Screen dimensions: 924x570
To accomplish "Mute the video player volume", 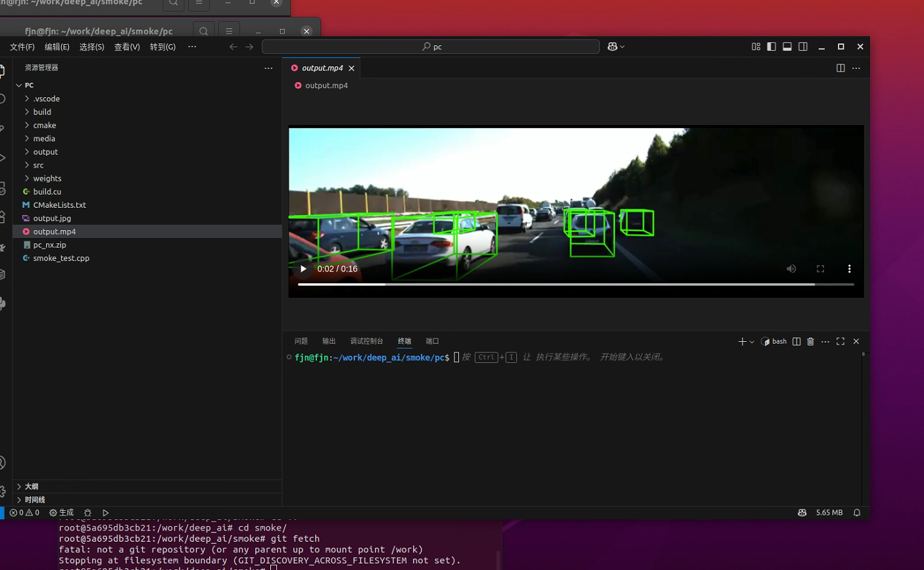I will [791, 269].
